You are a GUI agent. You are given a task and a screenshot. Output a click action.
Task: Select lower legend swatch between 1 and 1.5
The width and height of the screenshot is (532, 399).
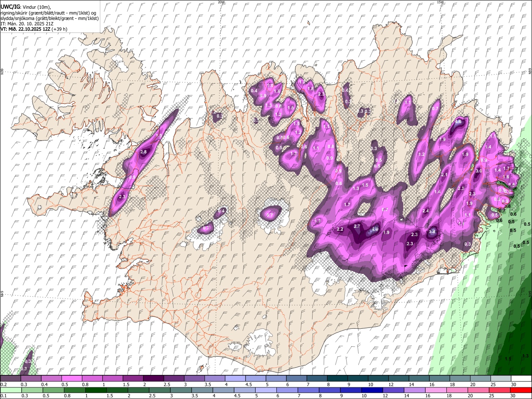click(x=96, y=390)
